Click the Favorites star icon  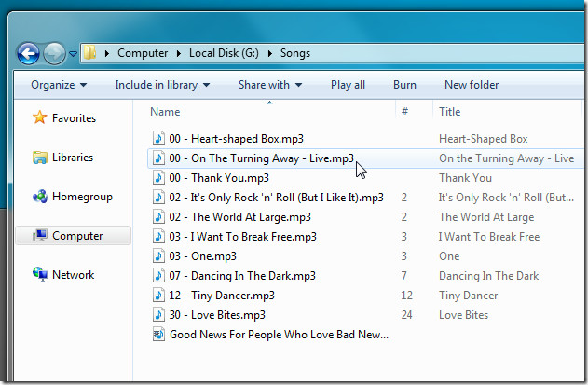point(40,117)
